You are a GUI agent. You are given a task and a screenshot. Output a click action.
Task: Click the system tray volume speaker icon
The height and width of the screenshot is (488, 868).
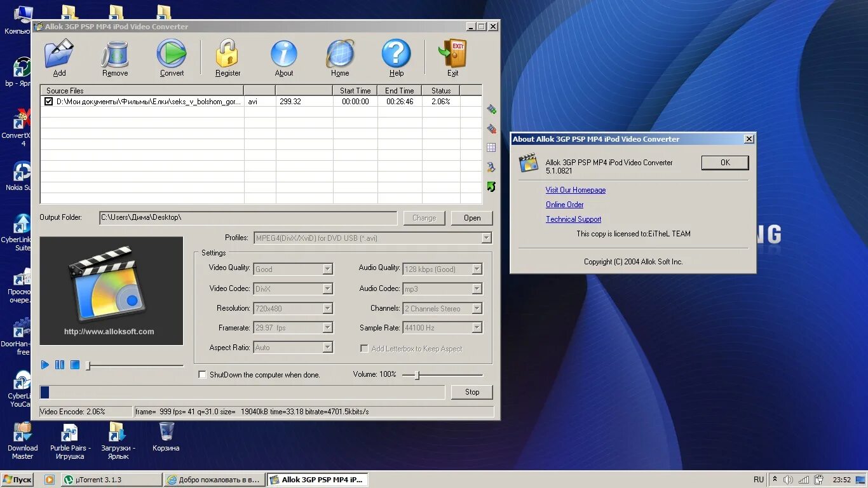[x=789, y=480]
